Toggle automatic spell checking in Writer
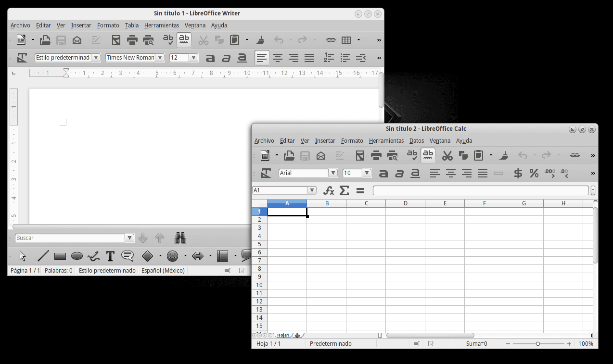This screenshot has height=364, width=613. point(184,40)
